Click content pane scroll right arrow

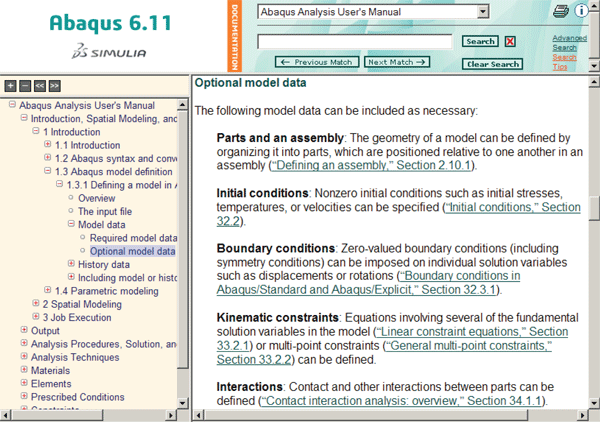point(582,415)
